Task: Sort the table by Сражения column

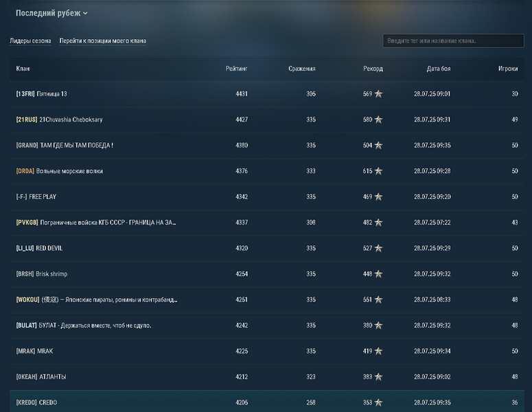Action: coord(302,69)
